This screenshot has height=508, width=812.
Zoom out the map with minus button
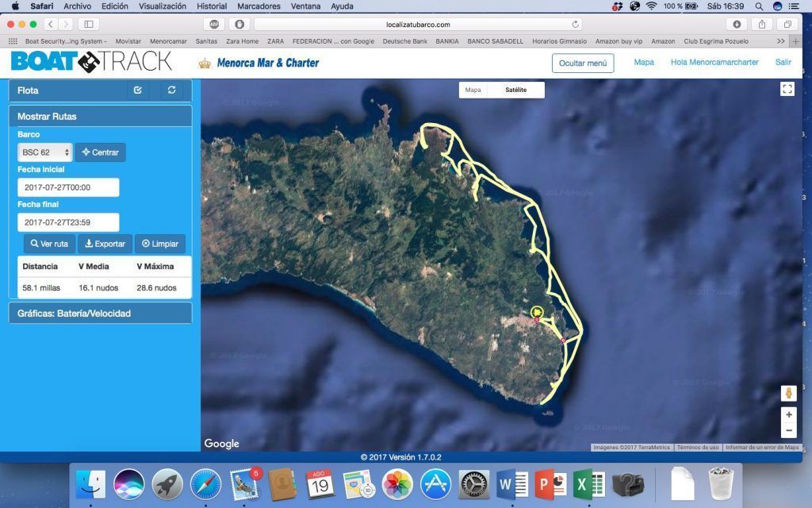click(789, 430)
